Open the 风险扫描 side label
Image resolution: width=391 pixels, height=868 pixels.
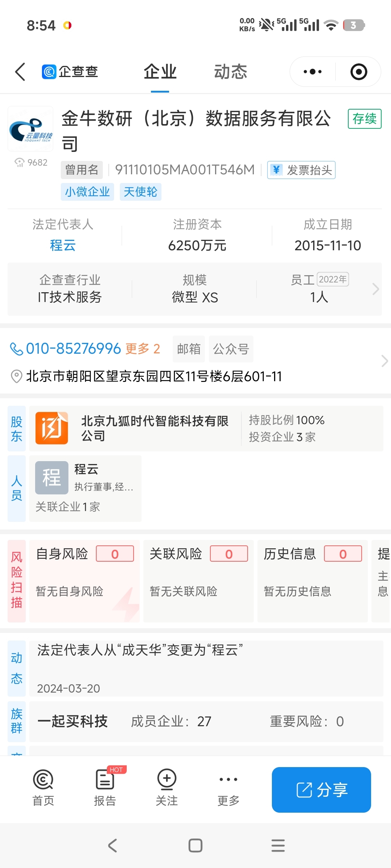point(17,581)
